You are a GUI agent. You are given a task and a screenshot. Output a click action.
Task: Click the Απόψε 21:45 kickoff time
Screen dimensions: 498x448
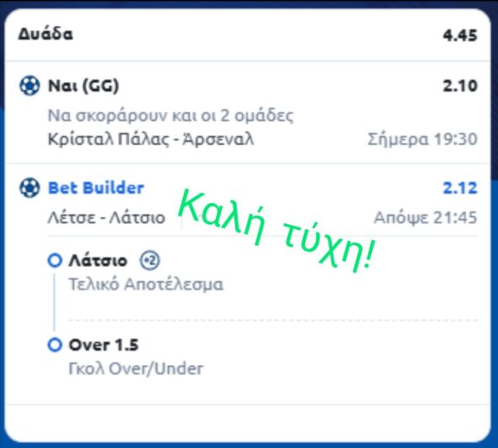coord(426,217)
